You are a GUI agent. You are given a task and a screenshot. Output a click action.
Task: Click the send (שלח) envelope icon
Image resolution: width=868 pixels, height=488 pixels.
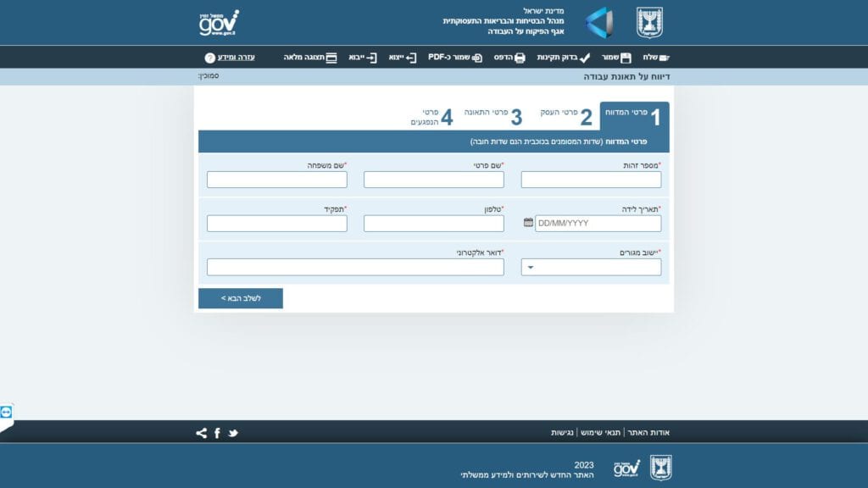click(x=663, y=58)
